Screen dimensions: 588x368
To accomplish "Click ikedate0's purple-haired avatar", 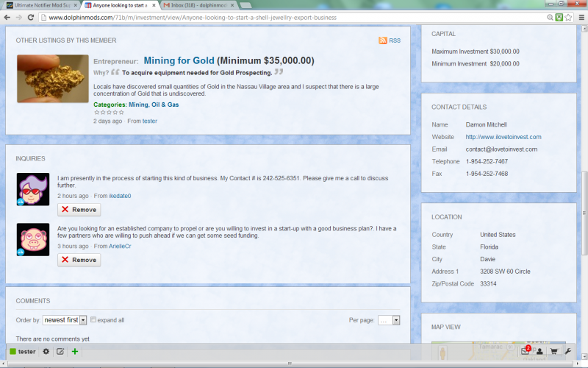I will click(x=33, y=189).
